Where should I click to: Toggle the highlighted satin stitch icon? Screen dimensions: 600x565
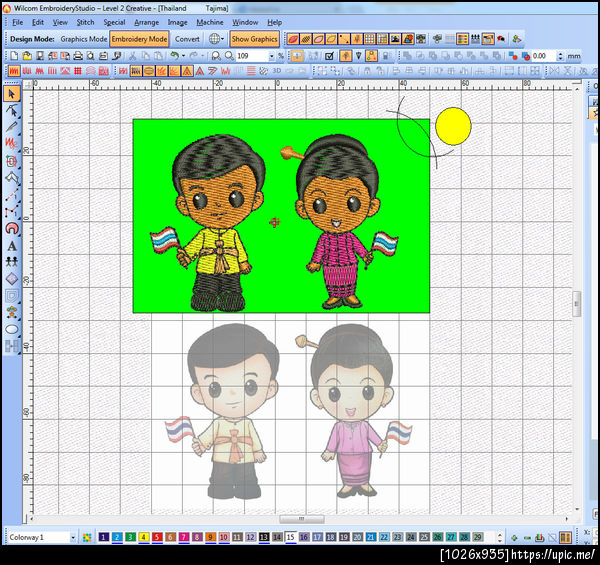[x=14, y=71]
